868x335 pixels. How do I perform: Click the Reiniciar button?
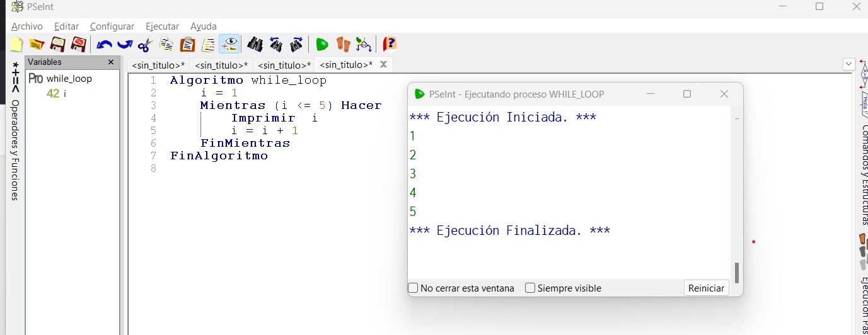[x=706, y=288]
